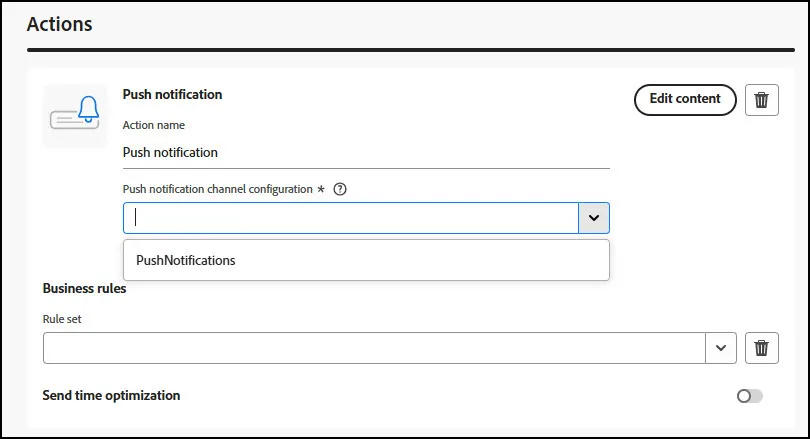Click the push notification bell icon
The image size is (810, 439).
(x=75, y=116)
